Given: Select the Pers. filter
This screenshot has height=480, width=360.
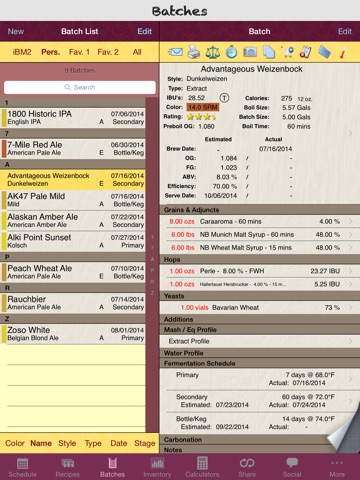Looking at the screenshot, I should tap(51, 52).
